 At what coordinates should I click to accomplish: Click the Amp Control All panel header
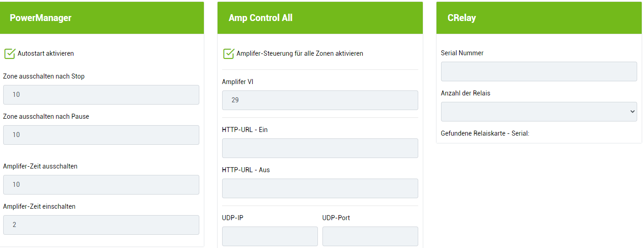pyautogui.click(x=320, y=18)
